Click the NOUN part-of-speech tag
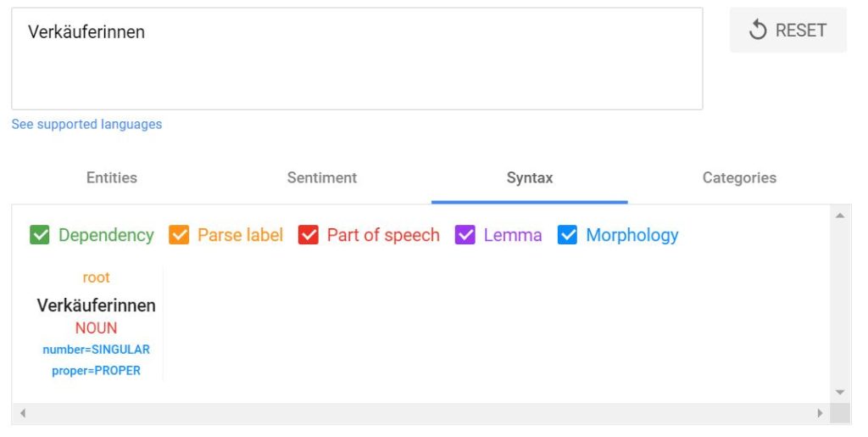Screen dimensions: 868x437 click(x=97, y=328)
